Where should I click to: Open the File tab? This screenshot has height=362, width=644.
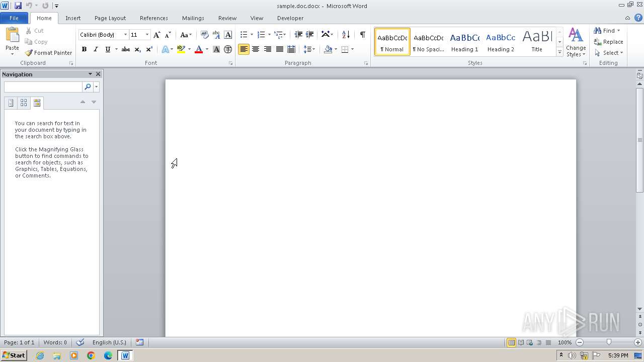pyautogui.click(x=14, y=18)
